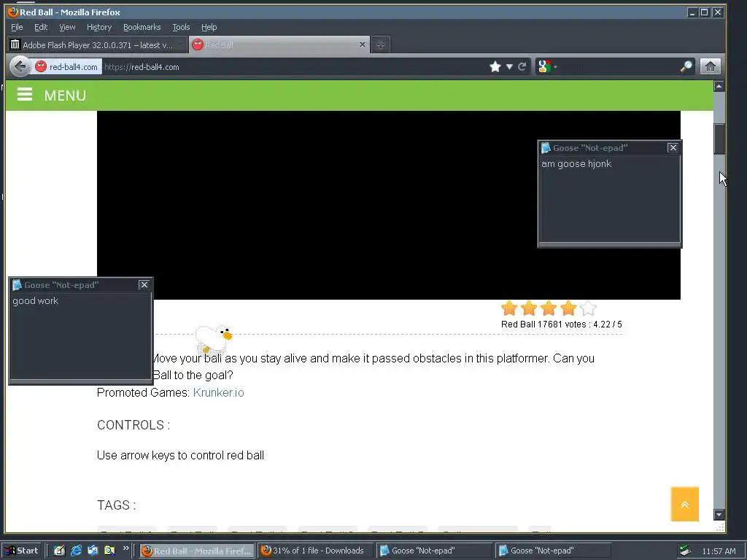
Task: Switch to the Adobe Flash Player tab
Action: click(x=97, y=44)
